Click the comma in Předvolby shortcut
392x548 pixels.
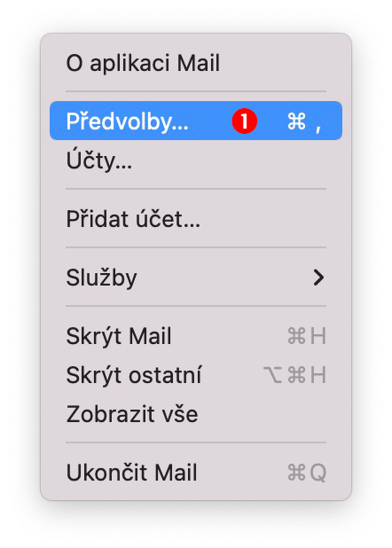coord(318,129)
